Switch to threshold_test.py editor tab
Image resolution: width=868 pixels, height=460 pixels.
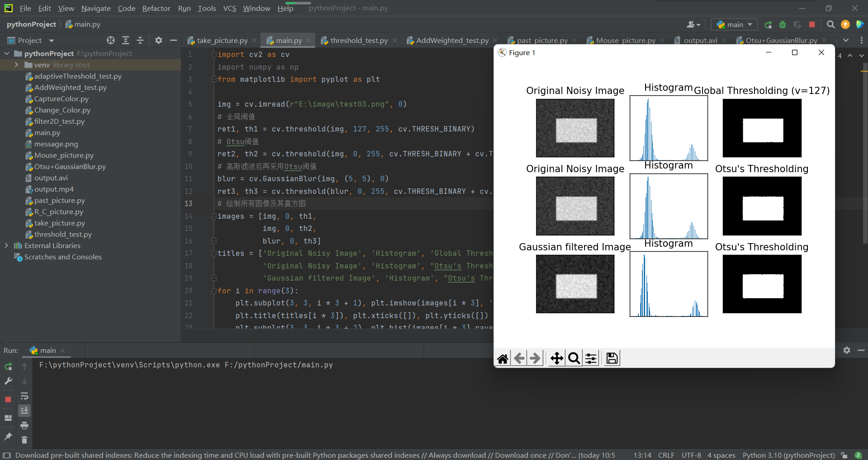359,40
